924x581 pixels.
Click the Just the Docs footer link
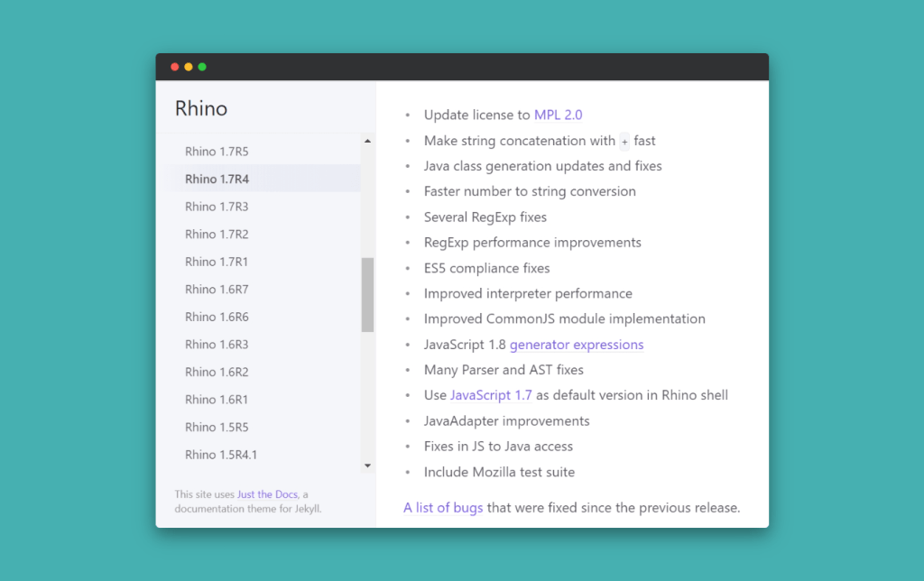point(267,494)
